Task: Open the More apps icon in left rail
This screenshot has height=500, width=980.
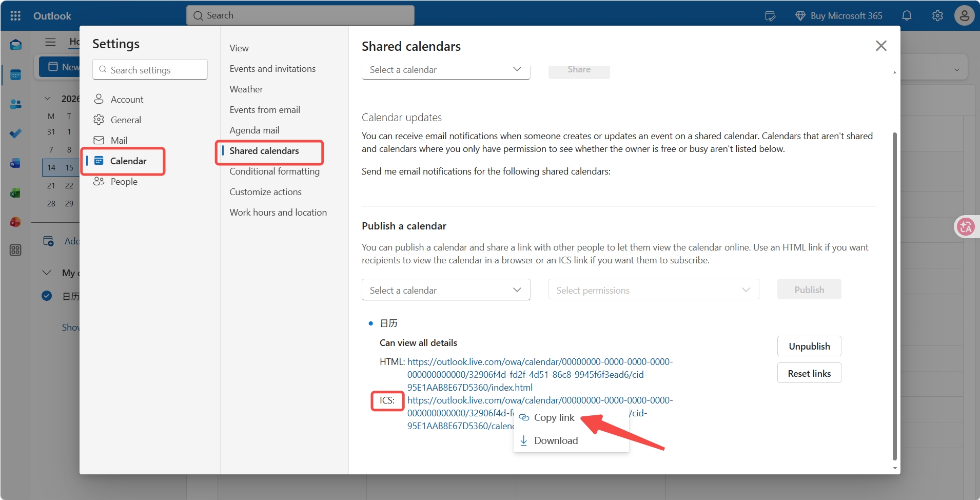Action: (15, 250)
